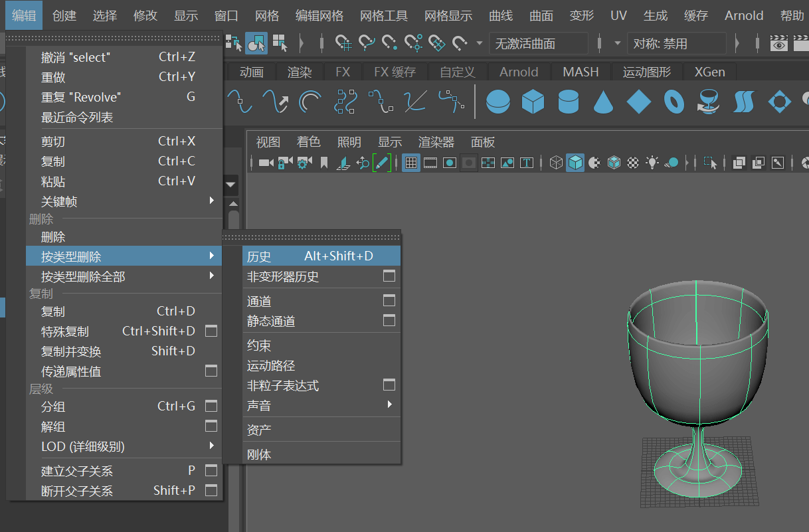Switch to the MASH shelf tab

[581, 72]
